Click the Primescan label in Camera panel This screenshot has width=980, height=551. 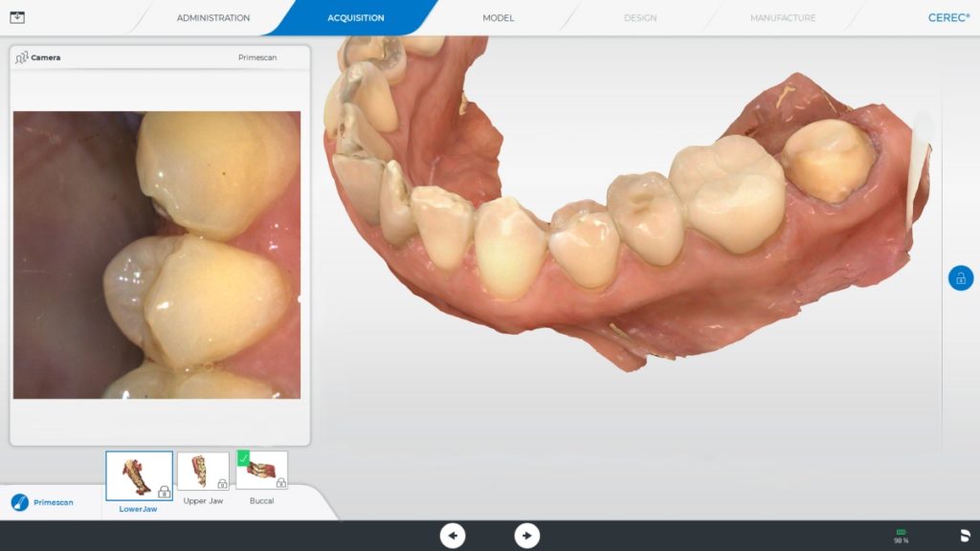pyautogui.click(x=257, y=58)
